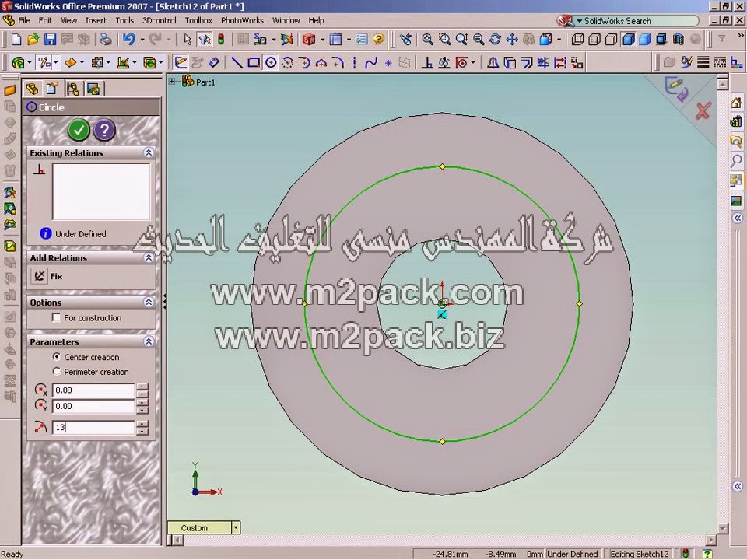The image size is (747, 560).
Task: Click the Previous View icon
Action: tap(406, 40)
